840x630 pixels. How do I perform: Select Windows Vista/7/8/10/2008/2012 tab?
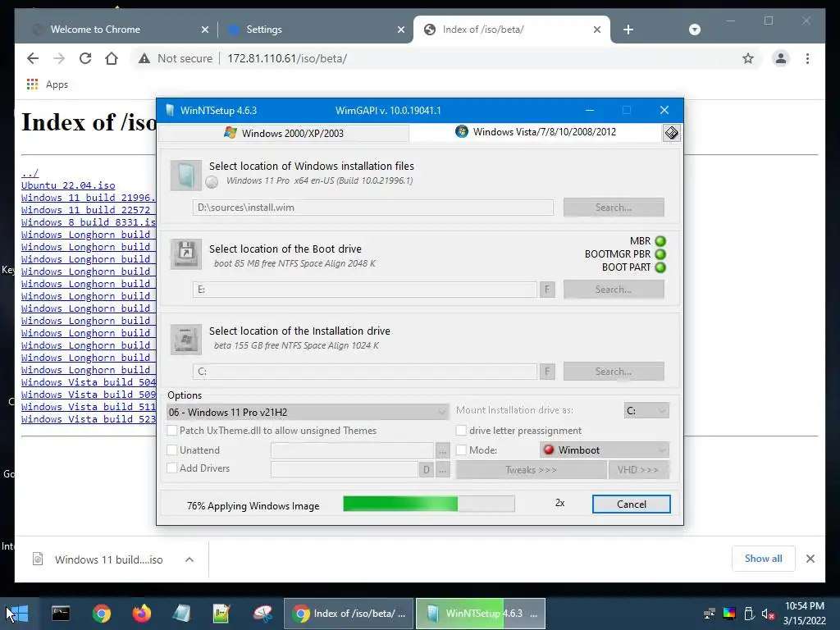pos(536,132)
